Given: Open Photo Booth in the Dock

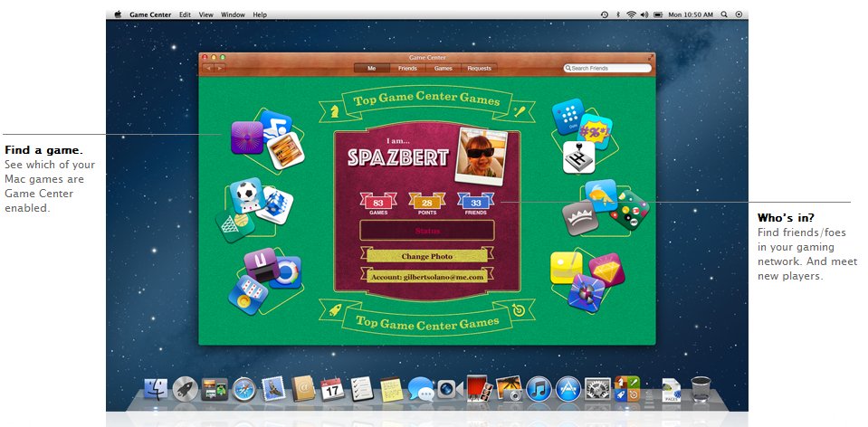Looking at the screenshot, I should [479, 388].
